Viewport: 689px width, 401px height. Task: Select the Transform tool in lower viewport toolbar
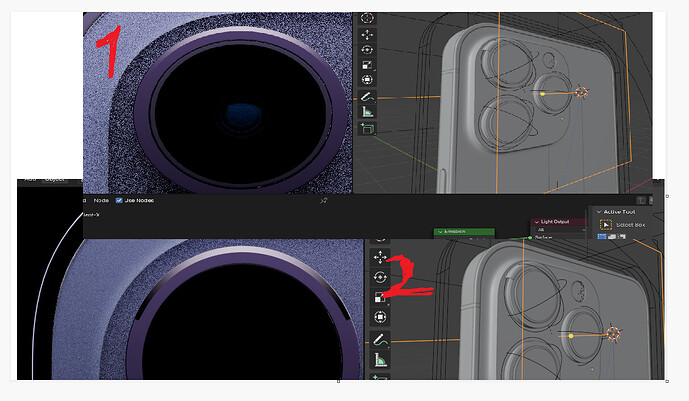380,317
